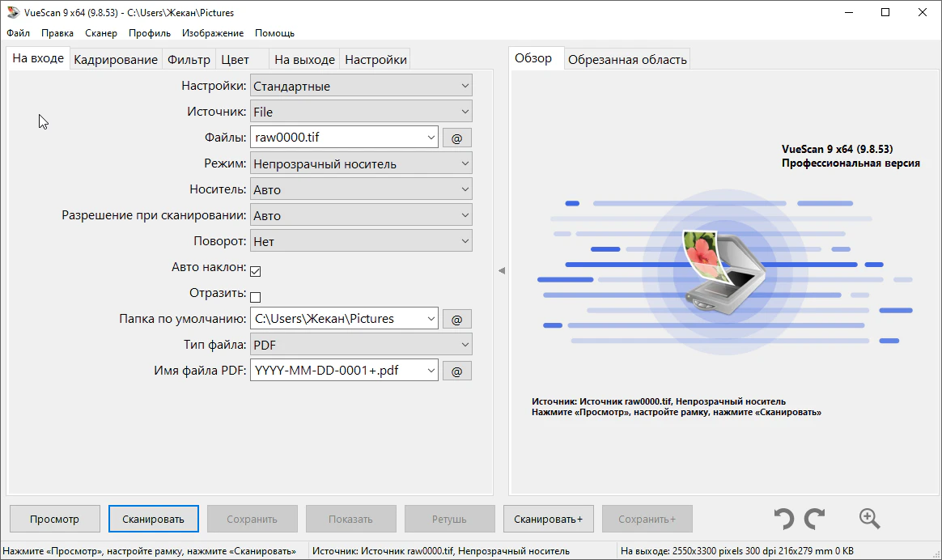
Task: Click the Имя файла PDF text field
Action: click(x=336, y=371)
